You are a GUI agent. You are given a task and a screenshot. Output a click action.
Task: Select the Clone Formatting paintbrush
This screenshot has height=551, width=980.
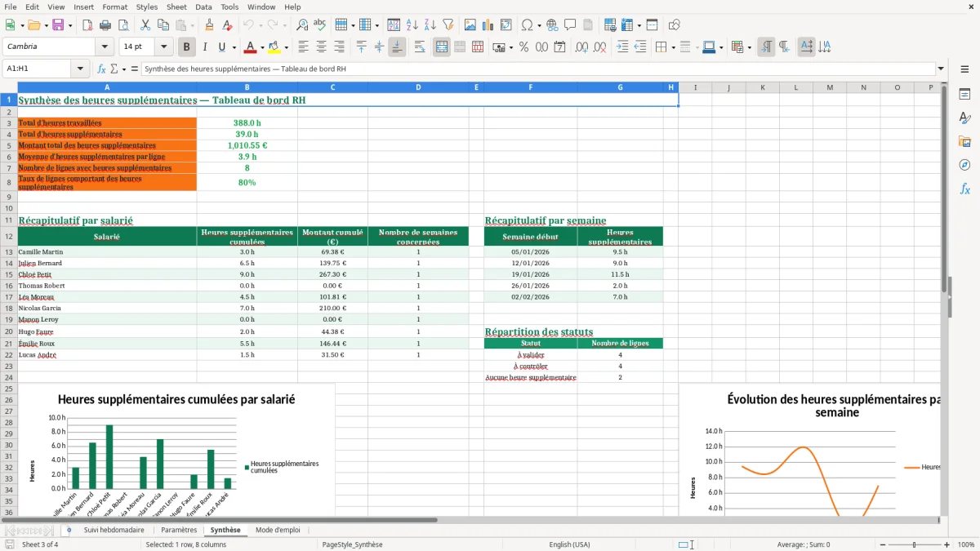(209, 25)
